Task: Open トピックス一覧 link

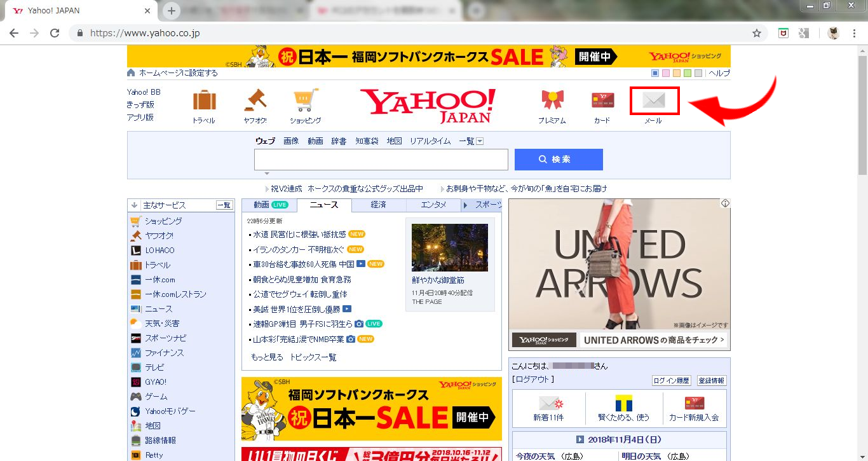Action: [x=313, y=357]
